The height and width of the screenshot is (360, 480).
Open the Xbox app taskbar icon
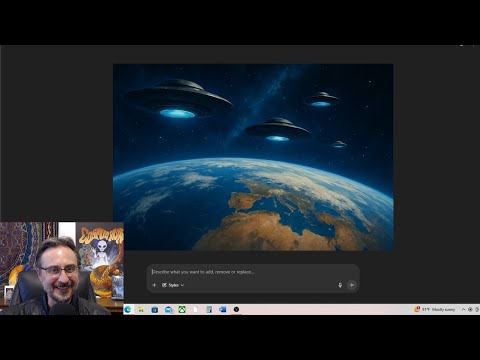182,310
